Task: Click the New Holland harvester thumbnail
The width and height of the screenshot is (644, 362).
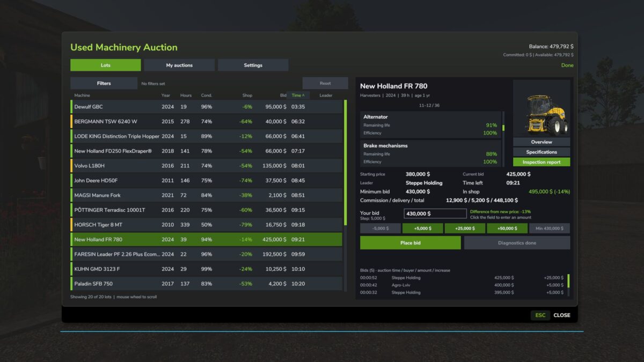Action: 541,109
